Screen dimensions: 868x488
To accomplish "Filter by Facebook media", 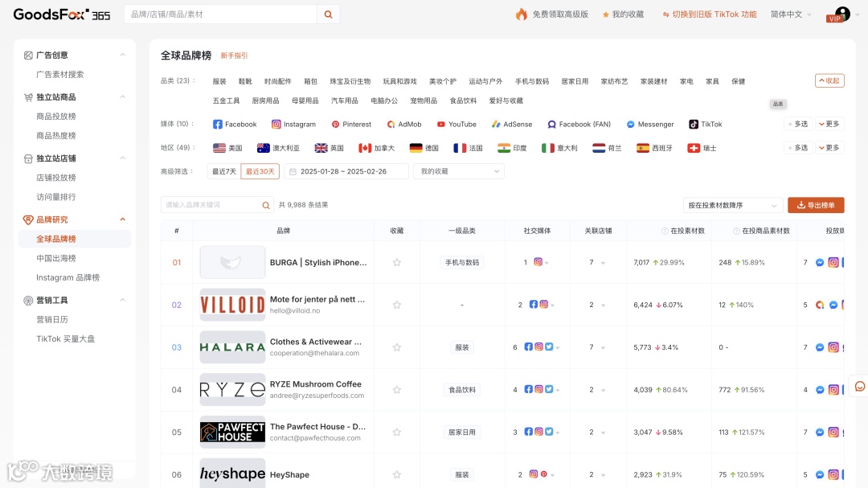I will [235, 124].
